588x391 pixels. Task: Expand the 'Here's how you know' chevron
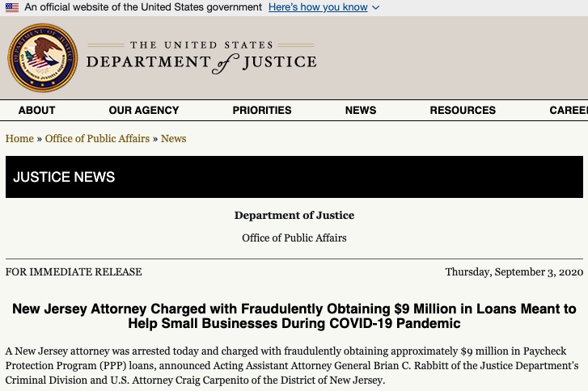pos(376,7)
